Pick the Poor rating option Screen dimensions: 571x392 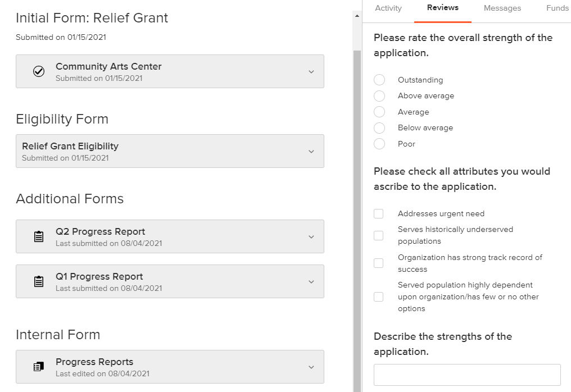coord(379,144)
